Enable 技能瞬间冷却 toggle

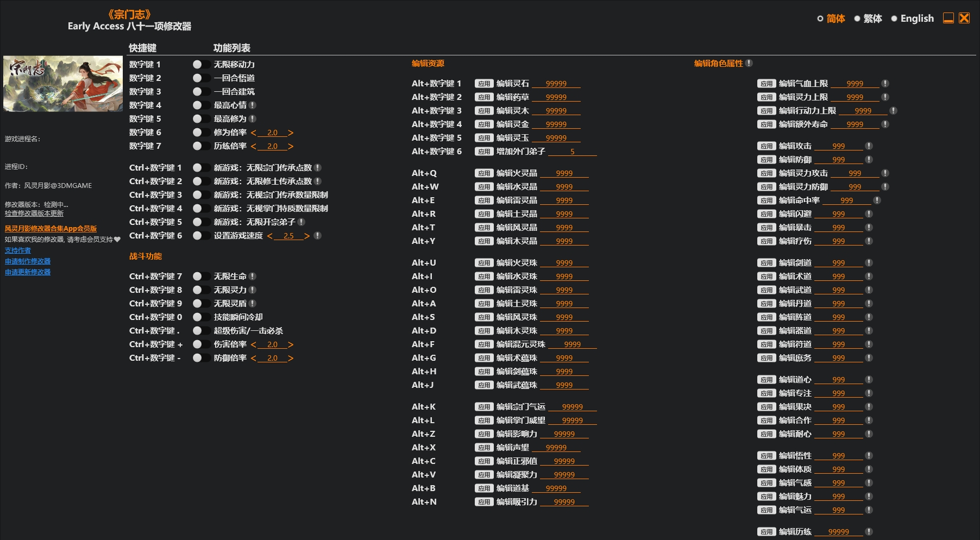201,317
